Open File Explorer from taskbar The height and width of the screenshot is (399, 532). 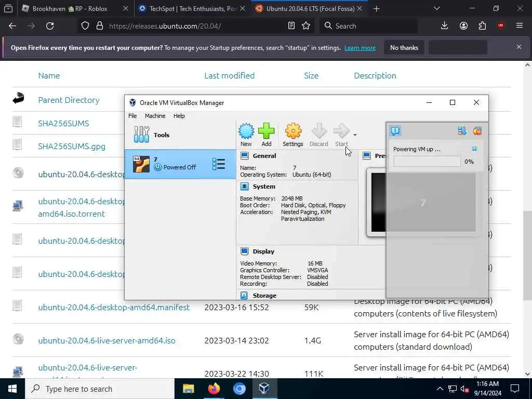tap(188, 389)
